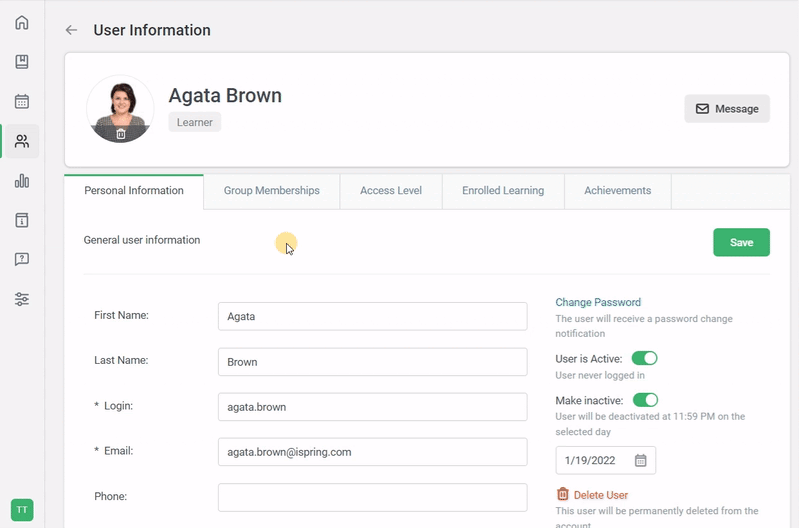Switch to the Group Memberships tab

[x=271, y=191]
